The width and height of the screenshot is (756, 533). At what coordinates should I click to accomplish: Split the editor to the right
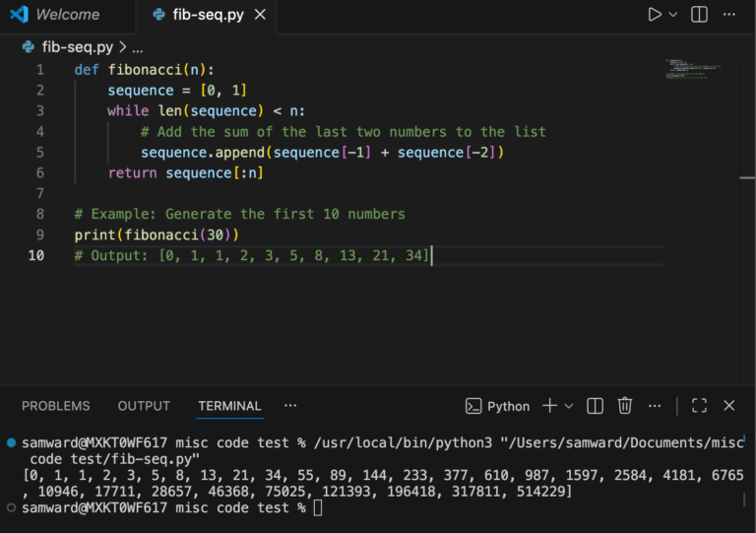[699, 15]
